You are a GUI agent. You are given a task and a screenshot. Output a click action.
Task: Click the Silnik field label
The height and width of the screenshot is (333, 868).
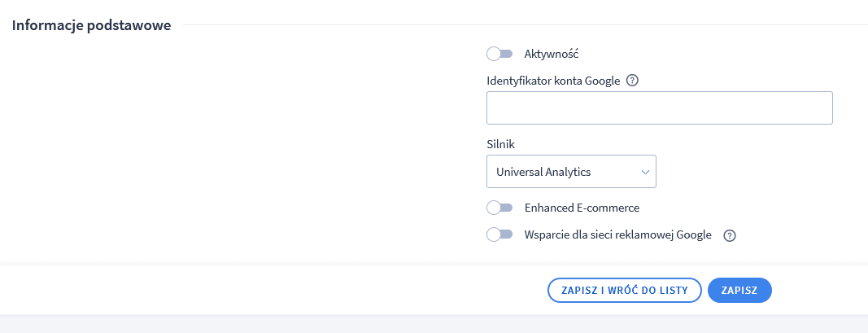tap(500, 144)
